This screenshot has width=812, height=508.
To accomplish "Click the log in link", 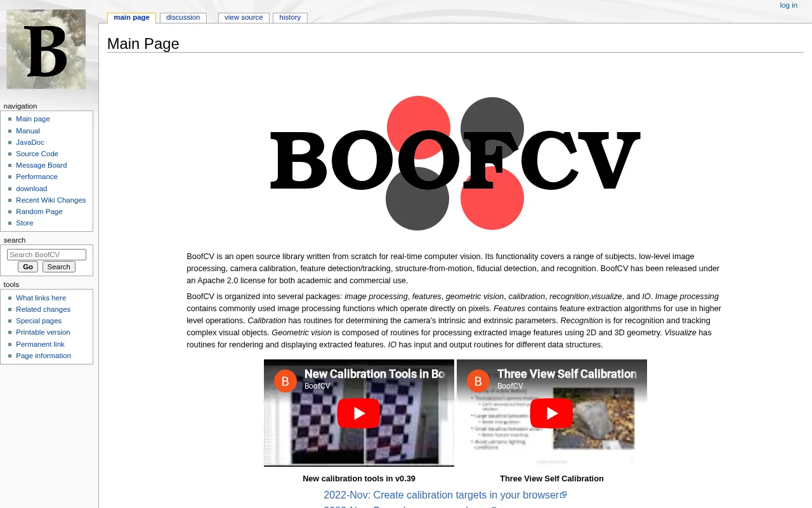I will point(789,5).
